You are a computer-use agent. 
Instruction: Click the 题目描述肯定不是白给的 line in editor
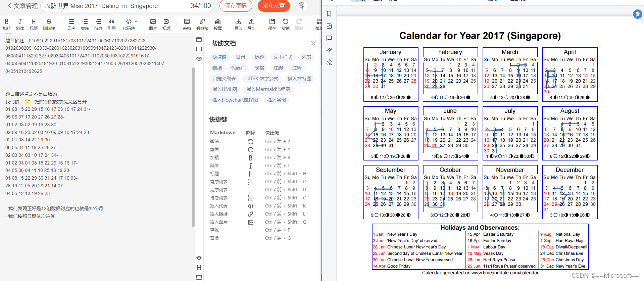[31, 94]
